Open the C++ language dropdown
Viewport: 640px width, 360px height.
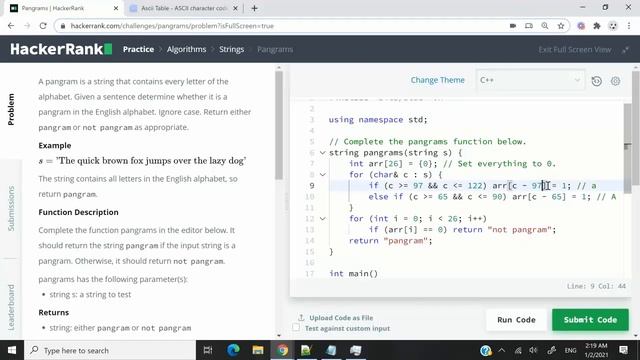(530, 80)
